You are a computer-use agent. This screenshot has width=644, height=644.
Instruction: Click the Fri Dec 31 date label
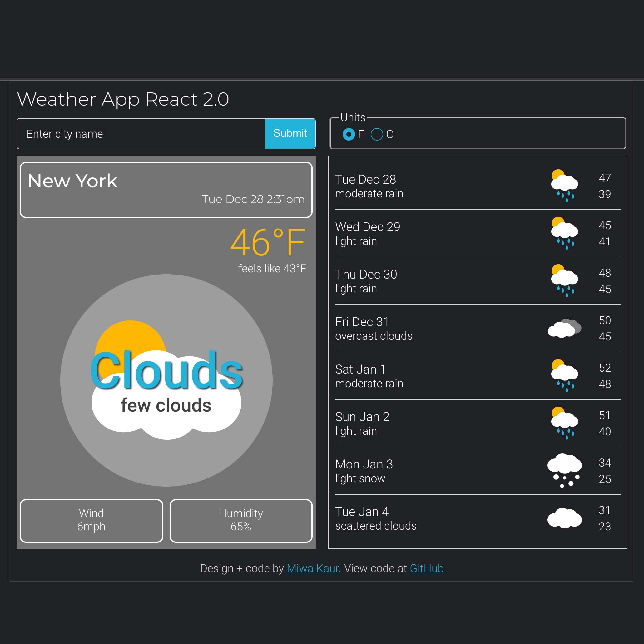click(362, 322)
